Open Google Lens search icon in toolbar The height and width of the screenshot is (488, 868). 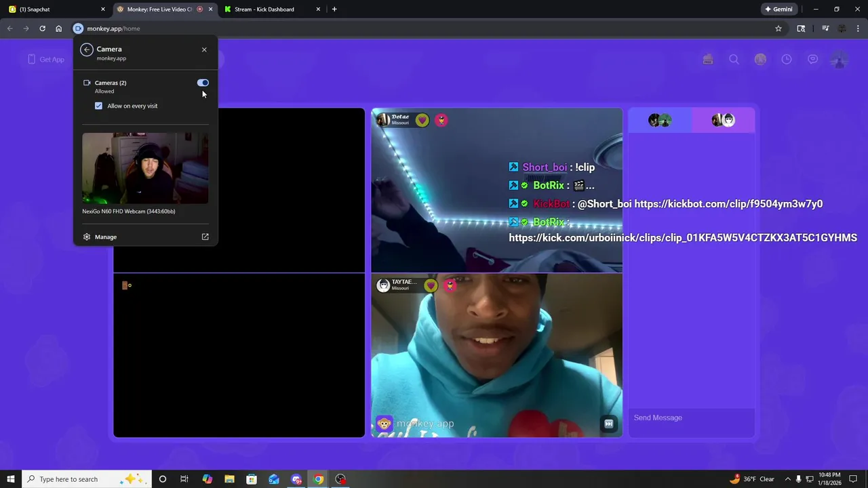click(x=801, y=28)
